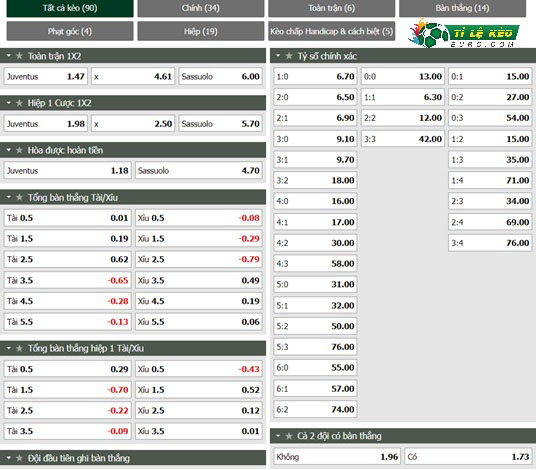
Task: Open the Phạt góc (4) tab
Action: click(70, 31)
